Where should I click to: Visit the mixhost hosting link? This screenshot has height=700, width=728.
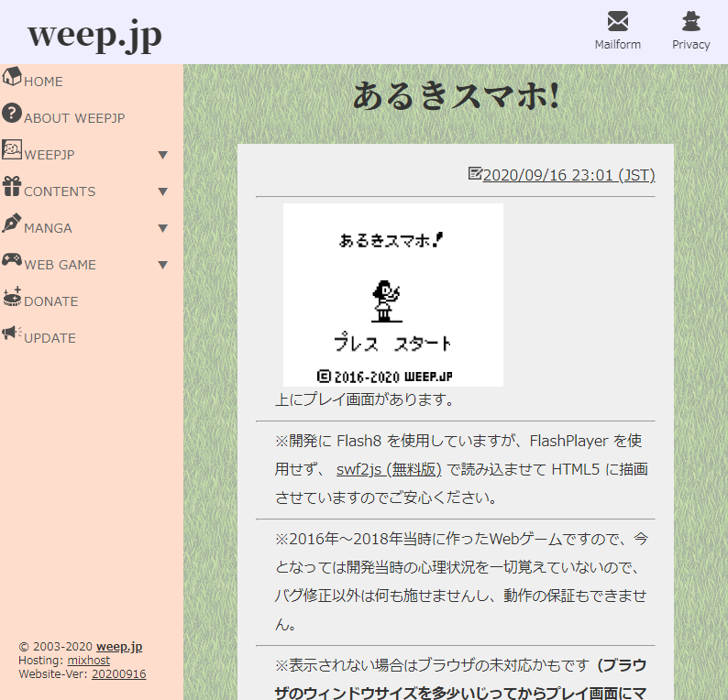89,660
